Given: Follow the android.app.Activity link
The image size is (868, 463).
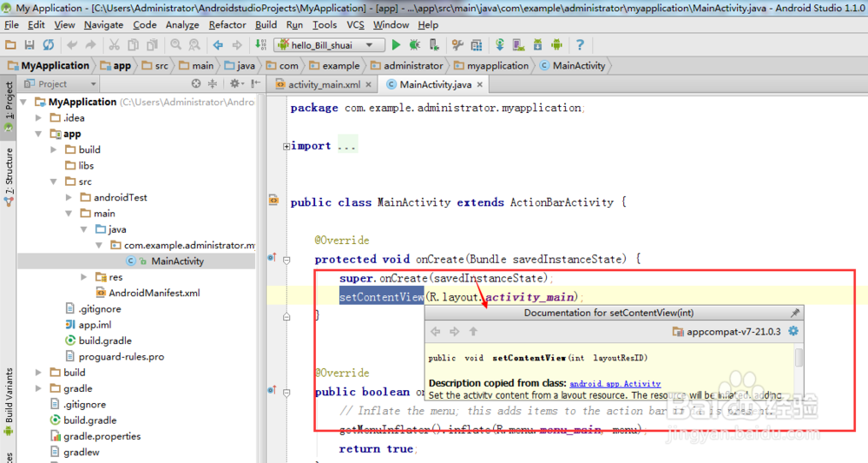Looking at the screenshot, I should 615,383.
